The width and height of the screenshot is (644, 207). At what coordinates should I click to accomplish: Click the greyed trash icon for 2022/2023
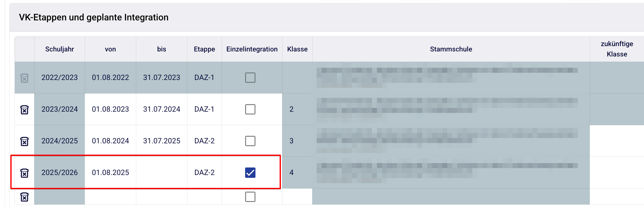coord(24,78)
